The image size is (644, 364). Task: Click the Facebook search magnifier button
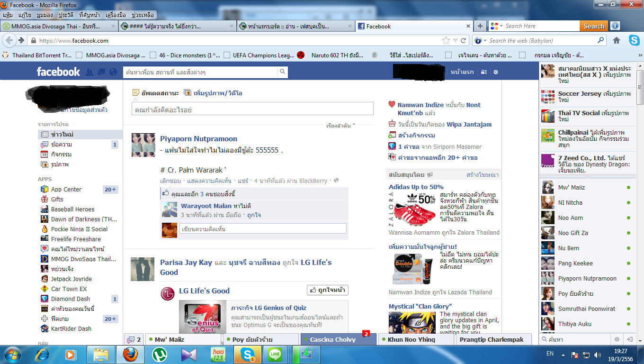click(x=282, y=72)
